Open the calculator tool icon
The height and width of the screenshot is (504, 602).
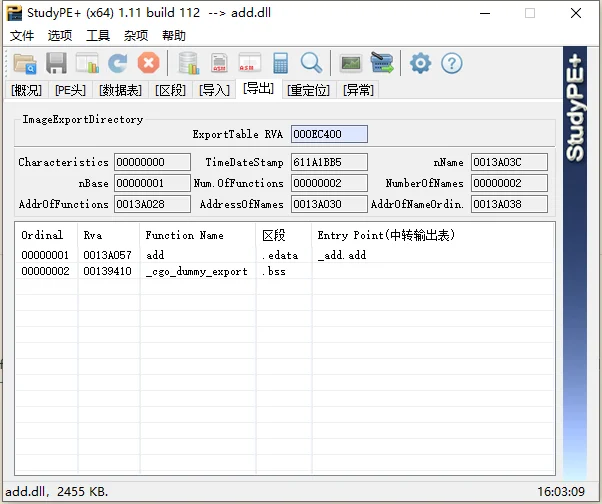tap(280, 63)
